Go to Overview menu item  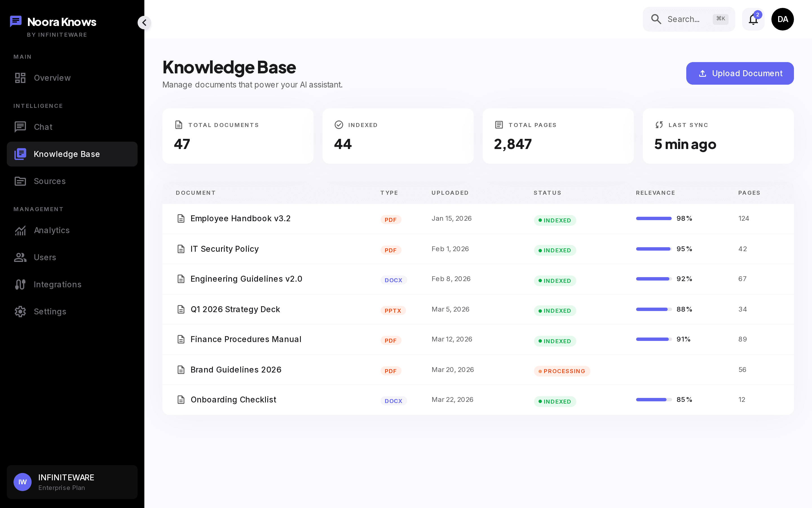click(72, 78)
